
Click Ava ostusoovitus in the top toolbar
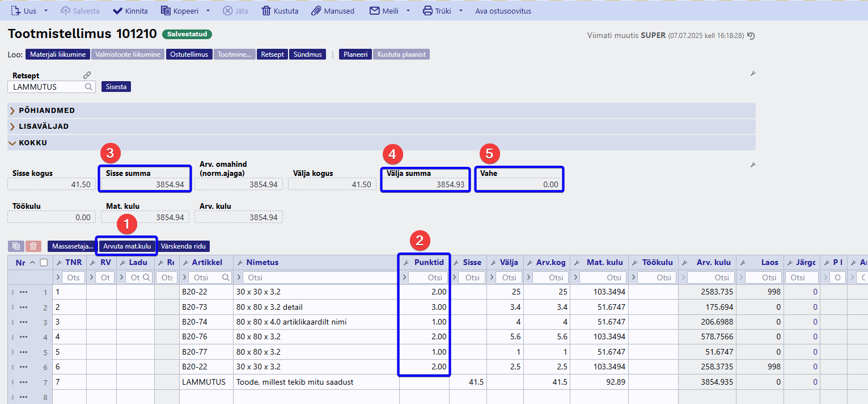pyautogui.click(x=503, y=11)
